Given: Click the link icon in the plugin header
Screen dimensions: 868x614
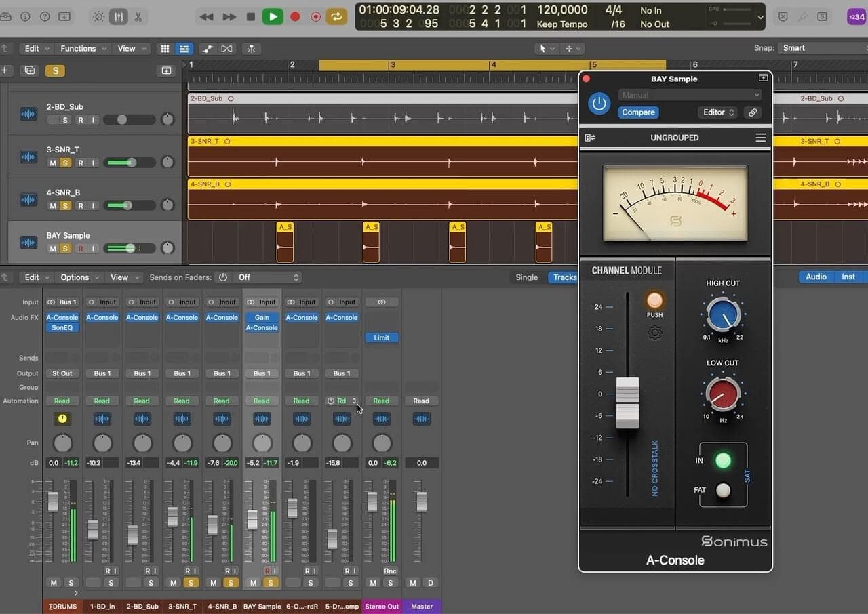Looking at the screenshot, I should point(752,112).
